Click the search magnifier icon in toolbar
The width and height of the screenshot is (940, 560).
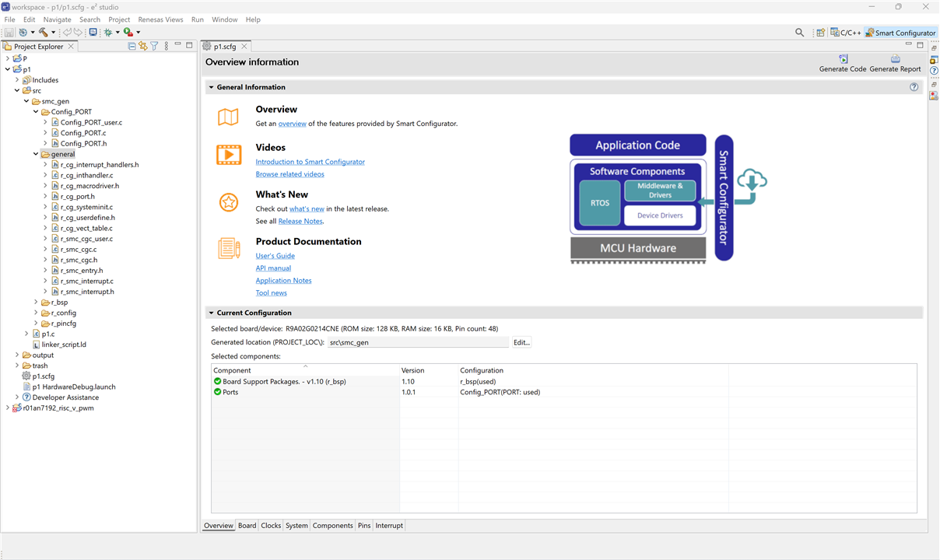[x=799, y=33]
